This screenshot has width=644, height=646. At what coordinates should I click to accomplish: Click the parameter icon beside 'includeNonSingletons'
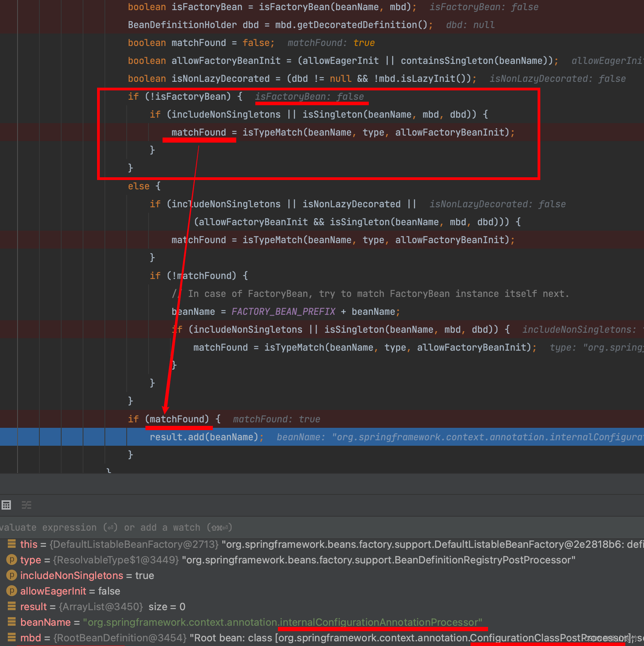[x=12, y=575]
